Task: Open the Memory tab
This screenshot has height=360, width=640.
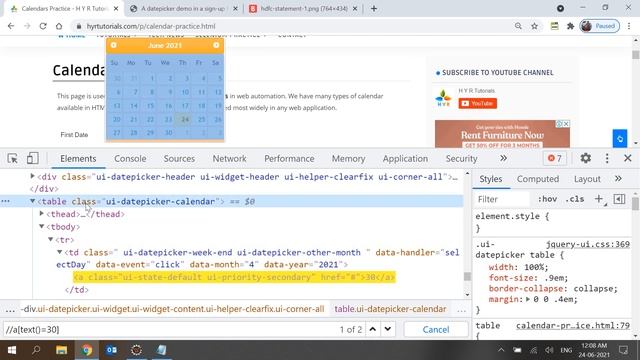Action: 348,158
